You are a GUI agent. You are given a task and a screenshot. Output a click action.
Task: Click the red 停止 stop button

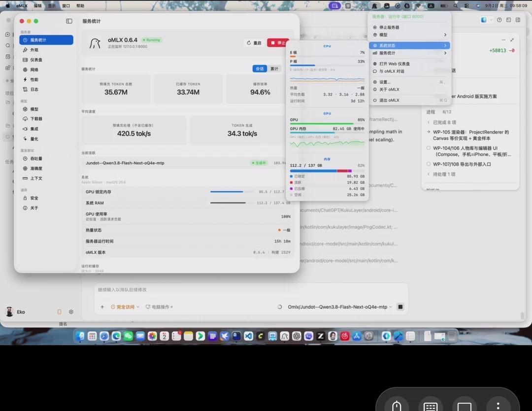278,43
